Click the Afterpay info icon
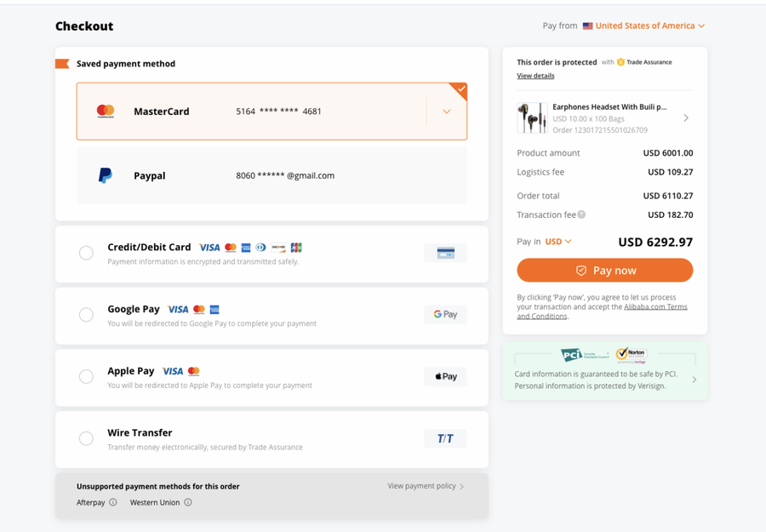The width and height of the screenshot is (766, 532). click(113, 502)
